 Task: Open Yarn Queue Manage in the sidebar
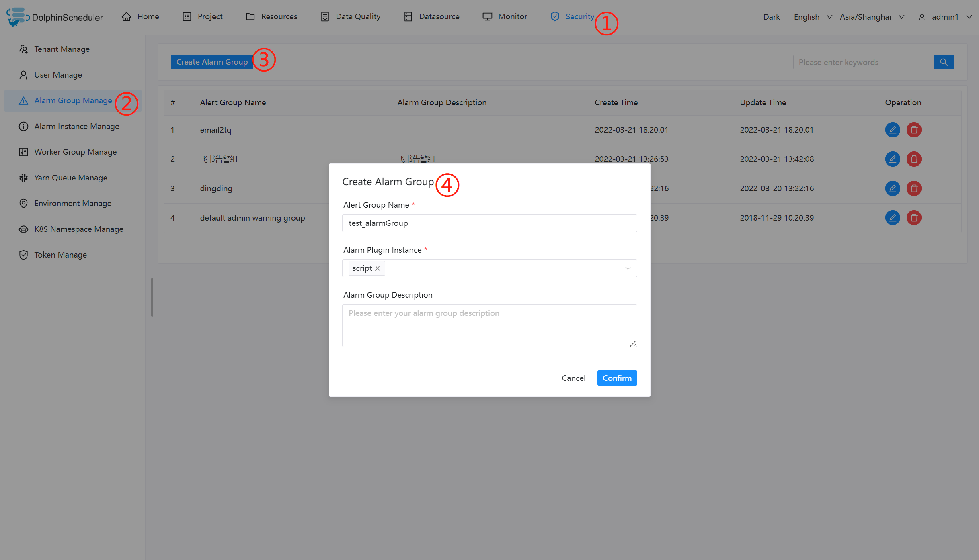[70, 178]
